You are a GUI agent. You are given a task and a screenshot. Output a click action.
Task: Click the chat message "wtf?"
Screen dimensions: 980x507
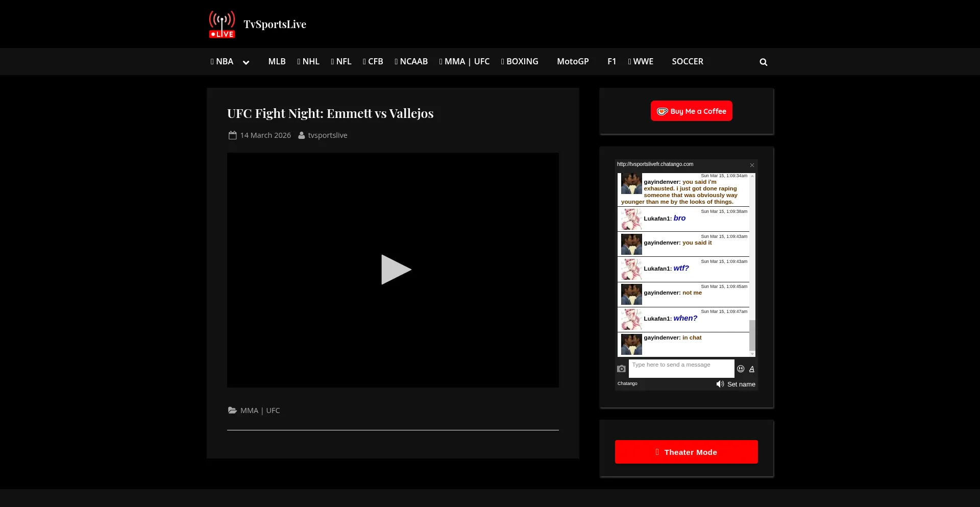pyautogui.click(x=681, y=268)
